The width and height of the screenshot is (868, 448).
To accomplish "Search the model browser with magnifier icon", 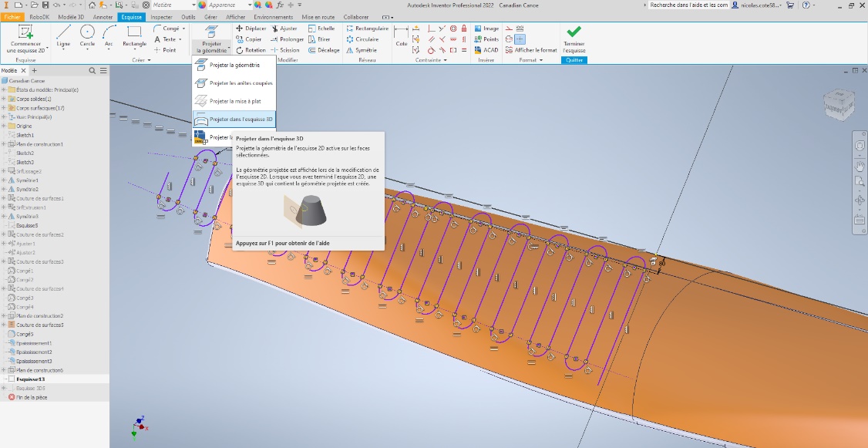I will click(x=93, y=70).
